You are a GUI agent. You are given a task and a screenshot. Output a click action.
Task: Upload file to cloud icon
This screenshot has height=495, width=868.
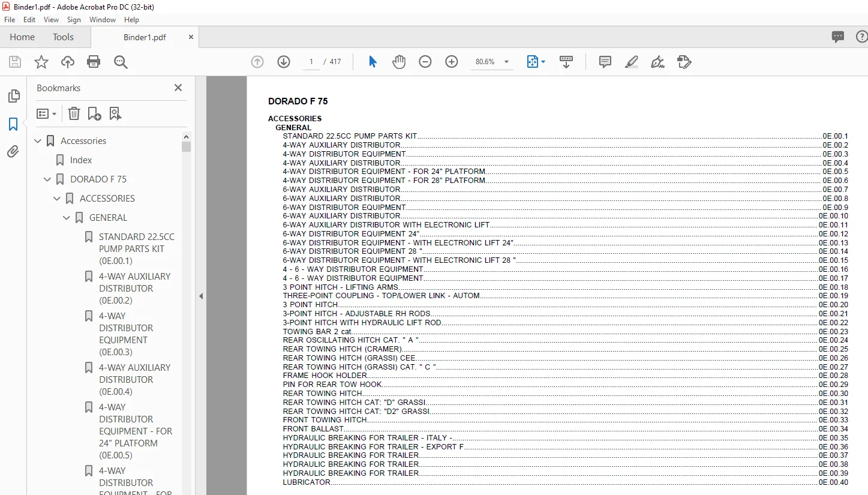[68, 62]
